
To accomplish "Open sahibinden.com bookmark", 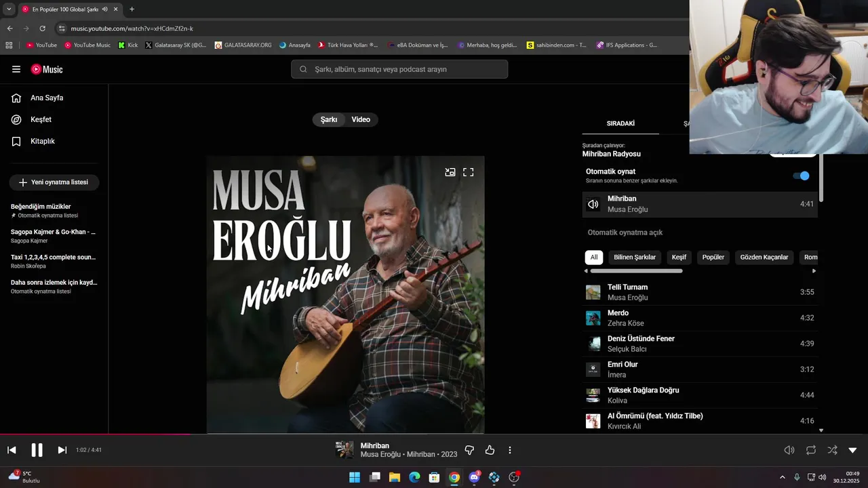I will (x=556, y=45).
